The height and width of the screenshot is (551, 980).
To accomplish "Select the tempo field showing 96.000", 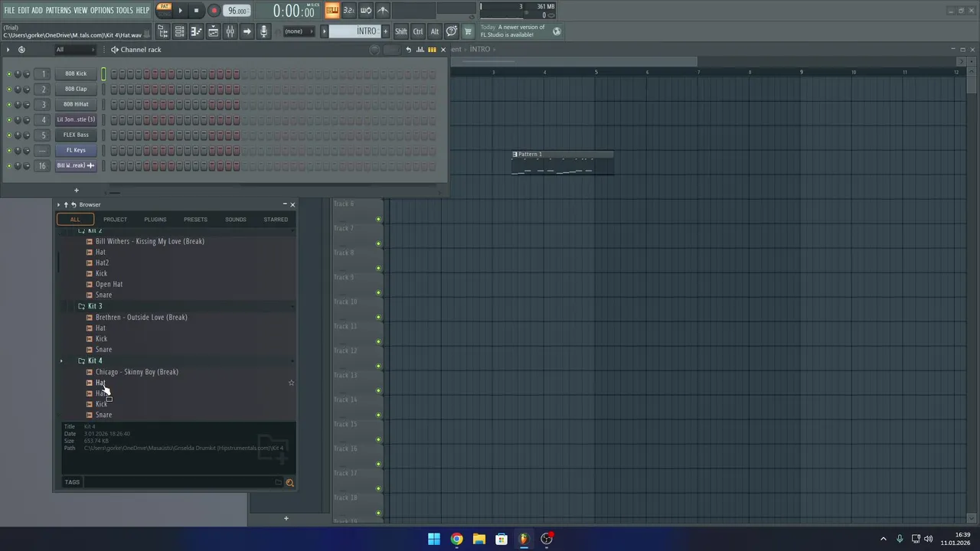I will [237, 11].
